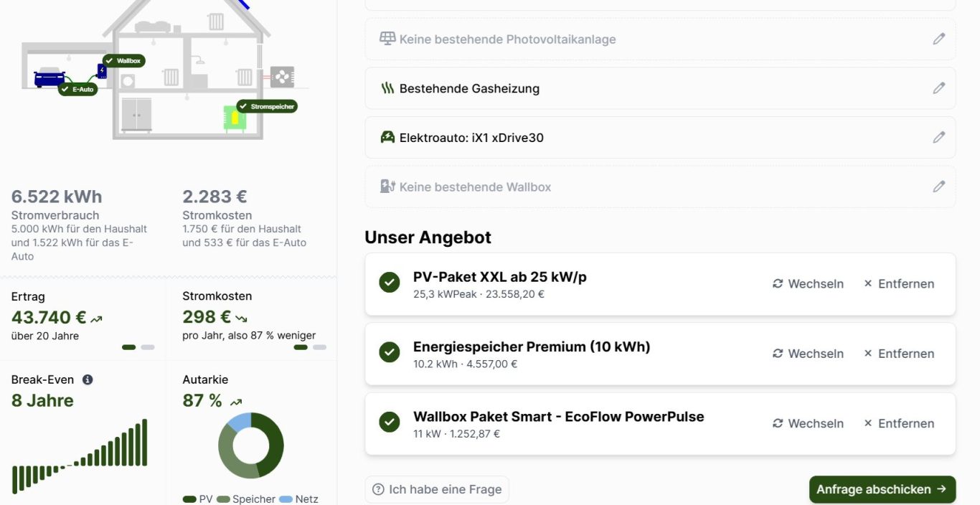Viewport: 980px width, 505px height.
Task: Open the Break-Even info icon
Action: [88, 379]
